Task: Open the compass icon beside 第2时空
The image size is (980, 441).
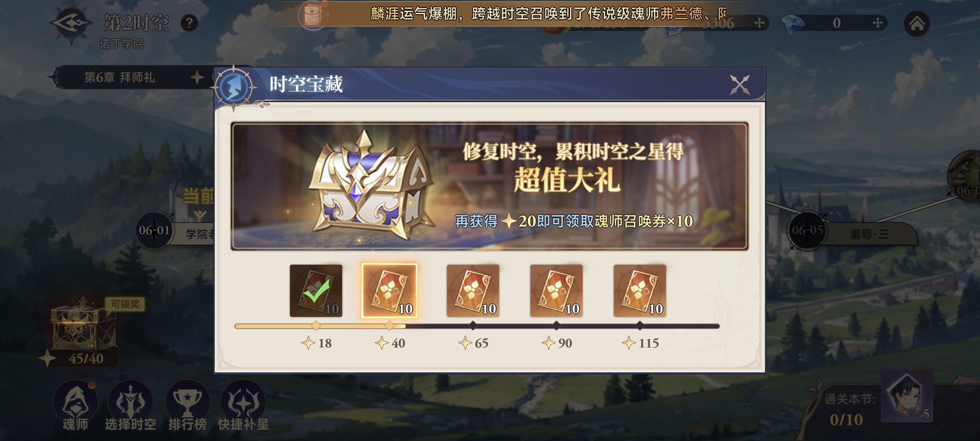Action: click(x=71, y=23)
